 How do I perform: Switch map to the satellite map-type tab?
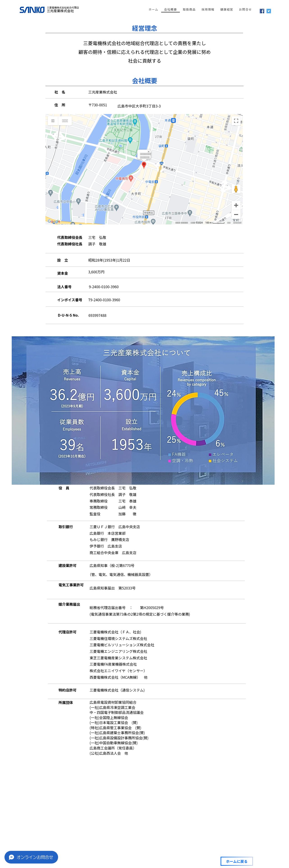[x=65, y=121]
